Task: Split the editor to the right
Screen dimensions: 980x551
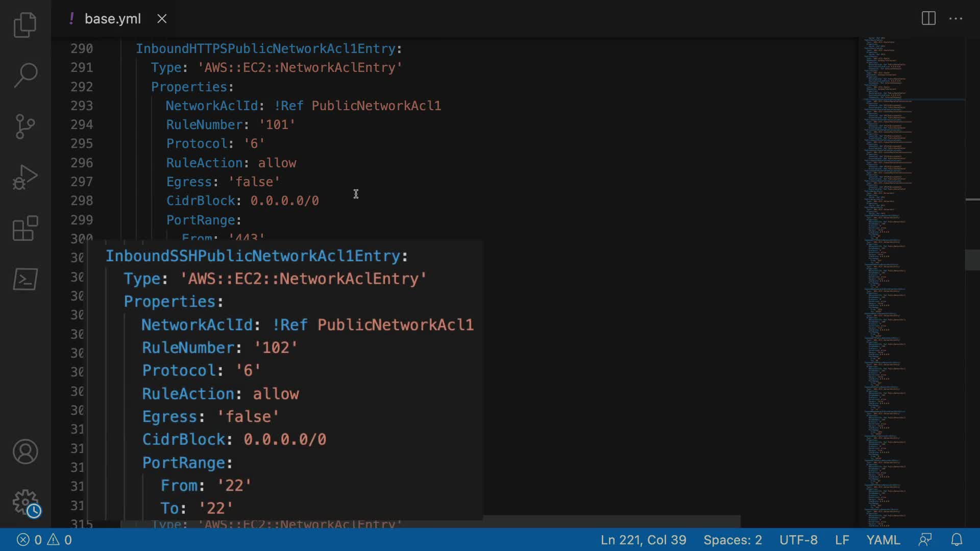Action: coord(928,19)
